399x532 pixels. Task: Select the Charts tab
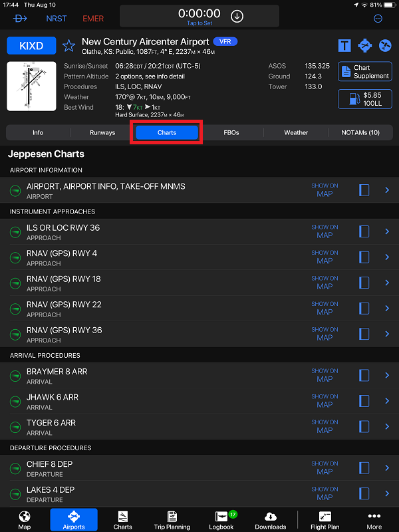(x=167, y=132)
